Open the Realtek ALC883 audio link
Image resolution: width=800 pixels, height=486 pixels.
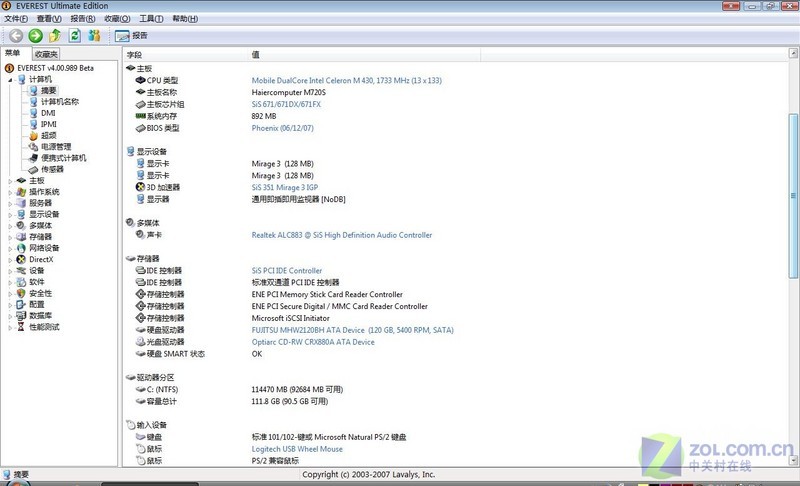[341, 235]
